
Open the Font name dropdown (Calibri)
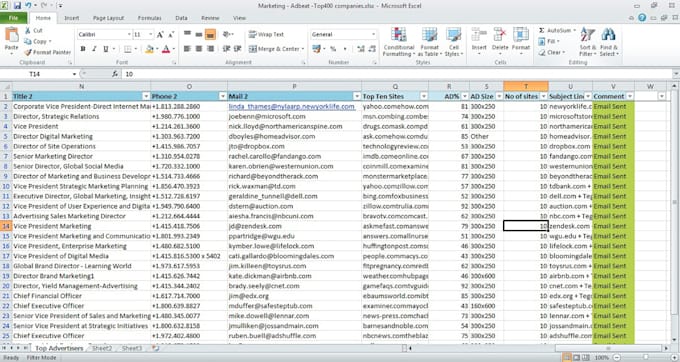pyautogui.click(x=129, y=34)
